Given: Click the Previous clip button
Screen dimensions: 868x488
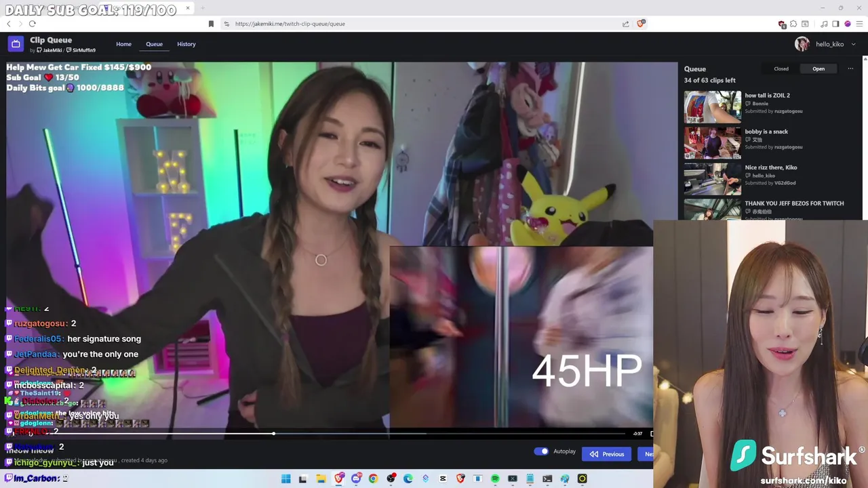Looking at the screenshot, I should pyautogui.click(x=607, y=454).
